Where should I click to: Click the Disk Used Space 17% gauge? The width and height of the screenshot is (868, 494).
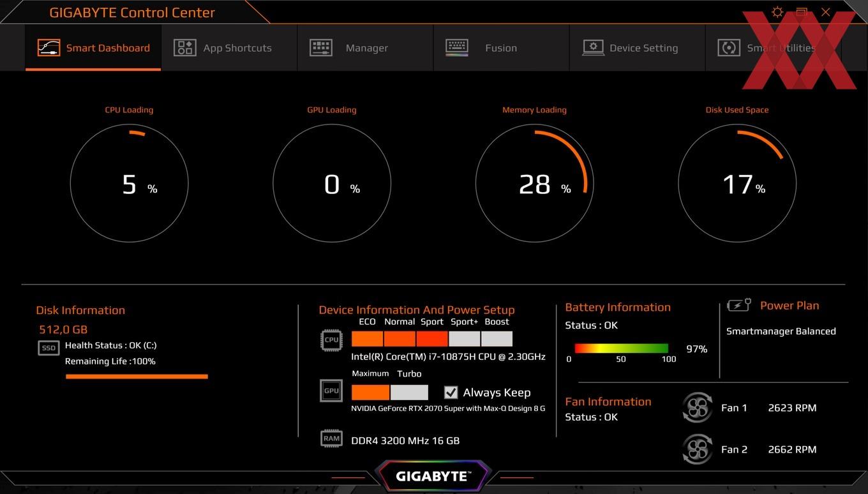(737, 183)
